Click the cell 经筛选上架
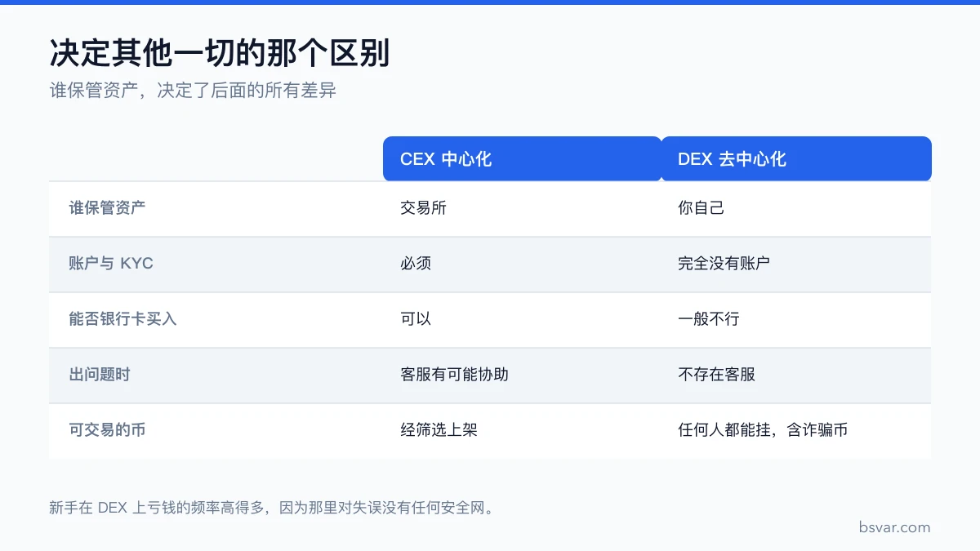 439,430
